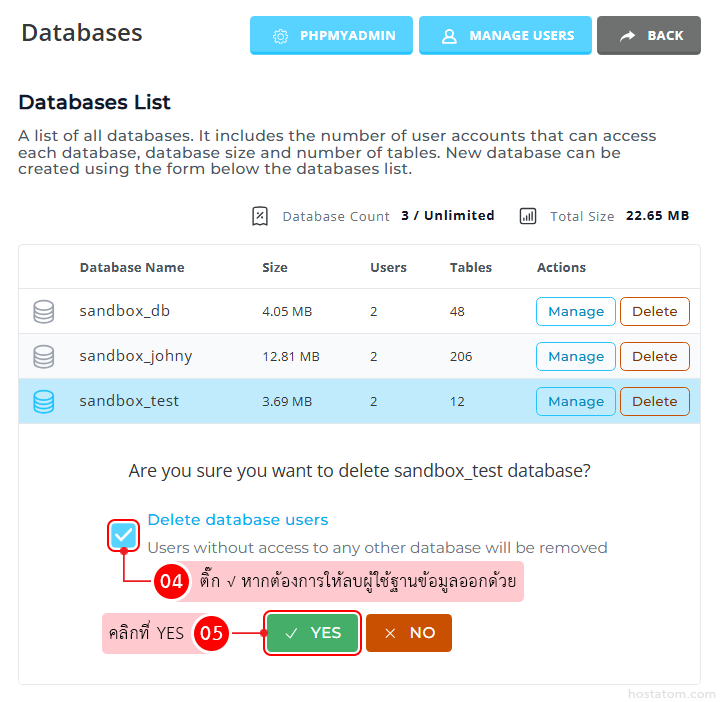This screenshot has height=702, width=720.
Task: Delete the sandbox_johny database
Action: point(655,357)
